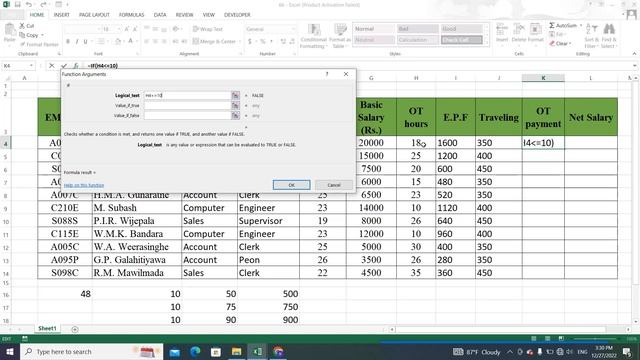Click the Save icon in Quick Access Toolbar
Screen dimensions: 640x360
18,4
